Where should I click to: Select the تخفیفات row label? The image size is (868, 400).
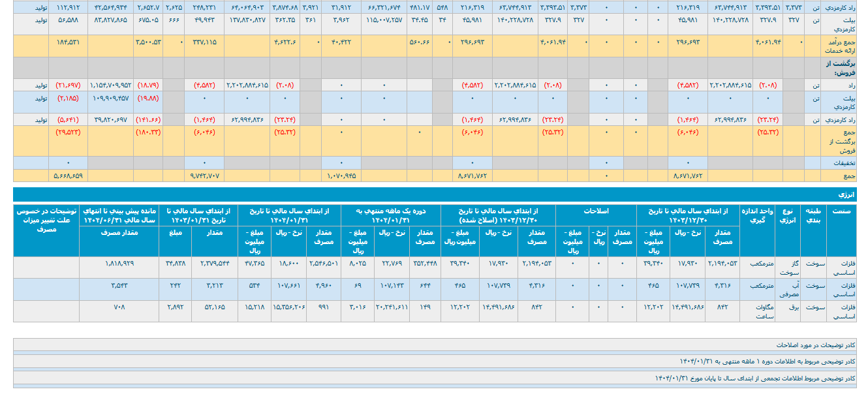pos(838,162)
